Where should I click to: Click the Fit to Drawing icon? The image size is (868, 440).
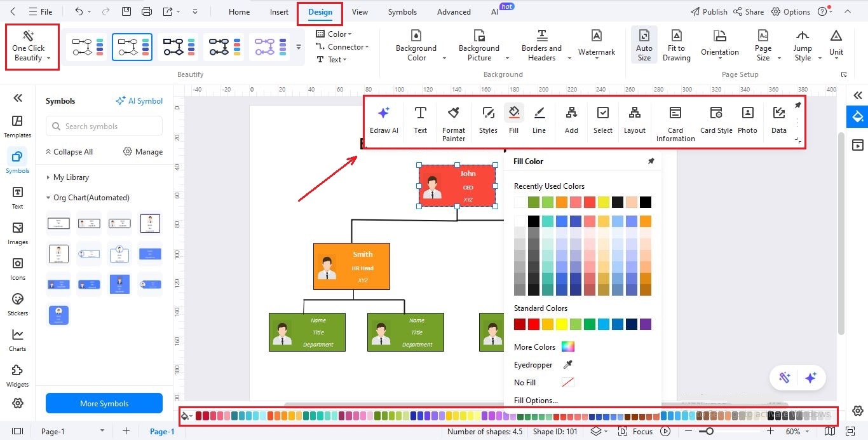[676, 45]
